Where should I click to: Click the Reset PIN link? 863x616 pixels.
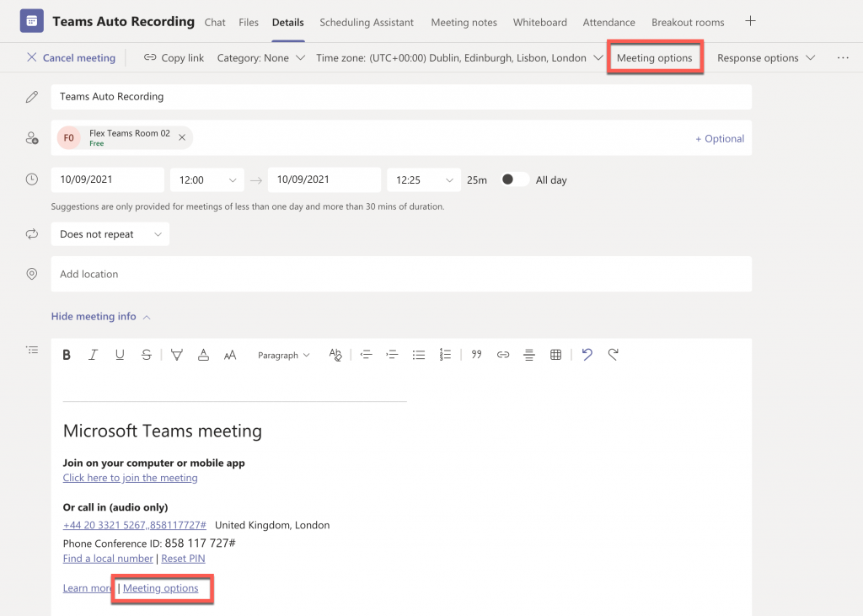coord(183,559)
